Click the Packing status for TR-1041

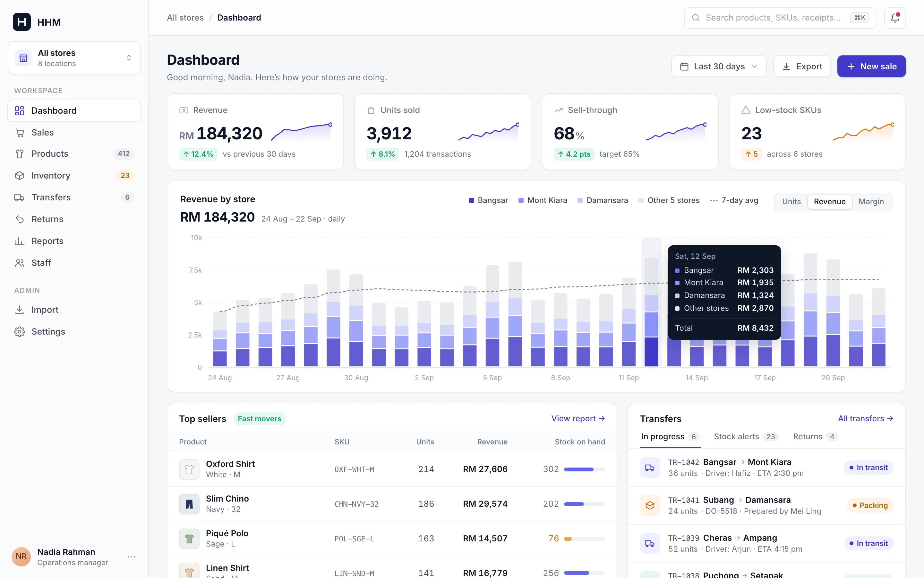click(x=870, y=505)
